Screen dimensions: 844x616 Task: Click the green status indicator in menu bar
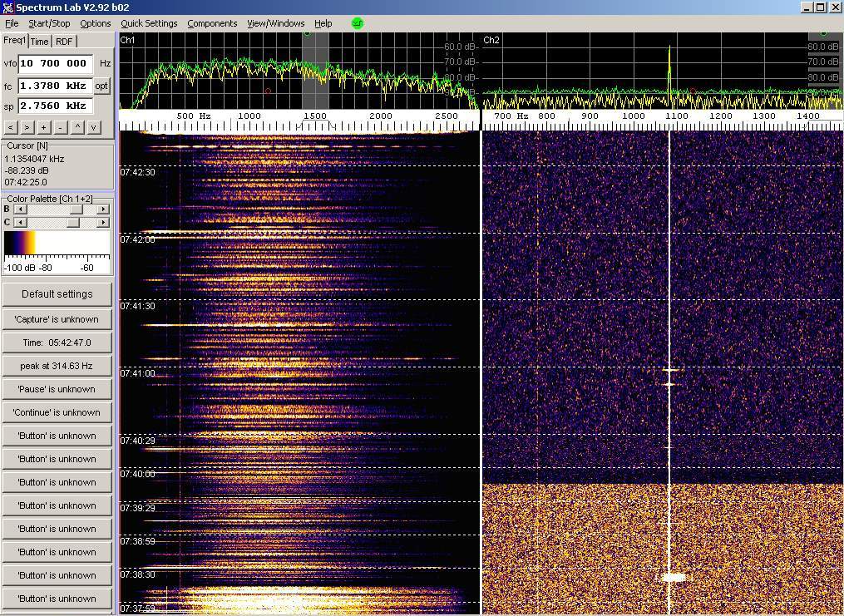(x=358, y=23)
